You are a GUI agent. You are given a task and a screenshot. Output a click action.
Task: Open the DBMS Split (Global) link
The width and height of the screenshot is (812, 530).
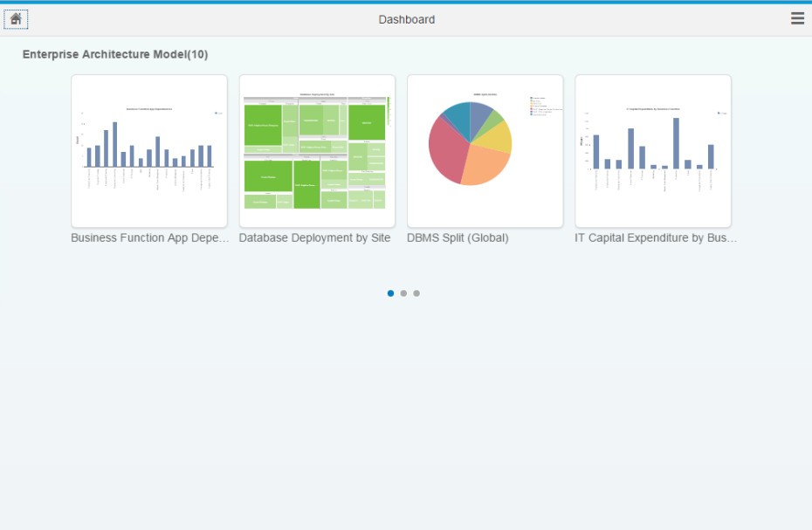[x=458, y=237]
